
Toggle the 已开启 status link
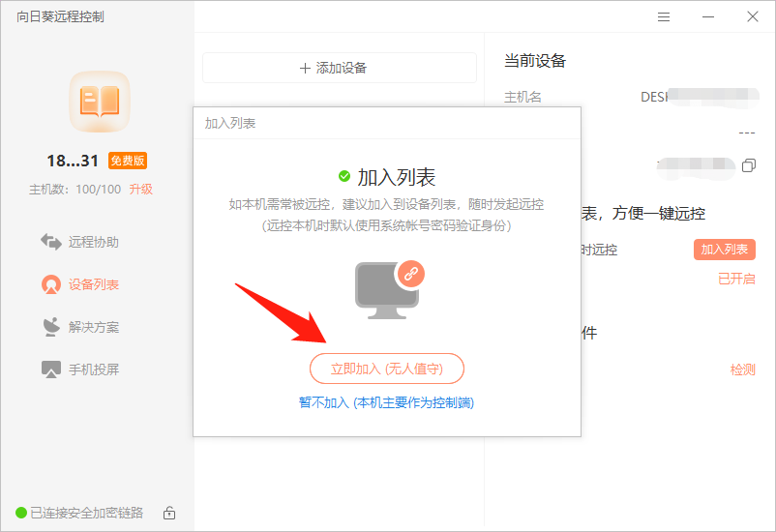735,279
